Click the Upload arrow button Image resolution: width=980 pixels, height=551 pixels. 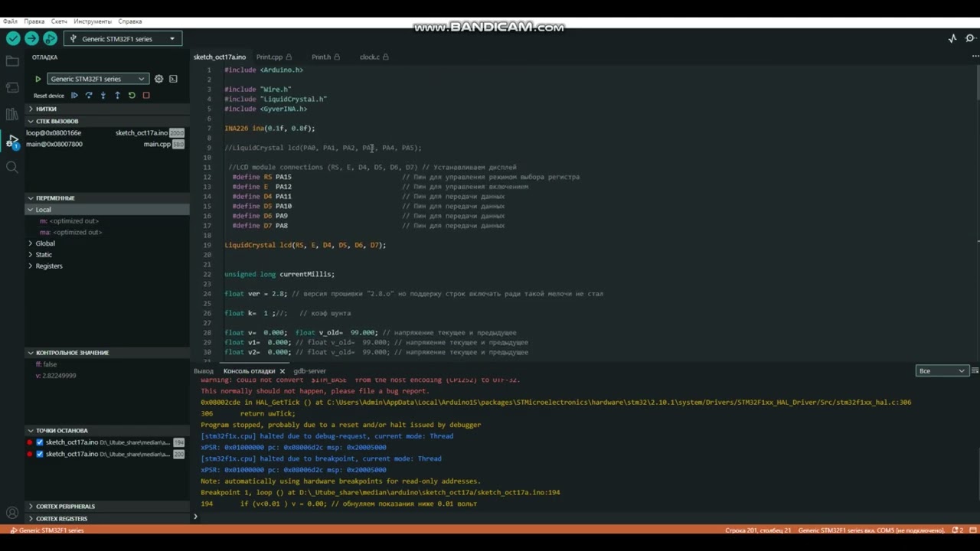tap(31, 38)
